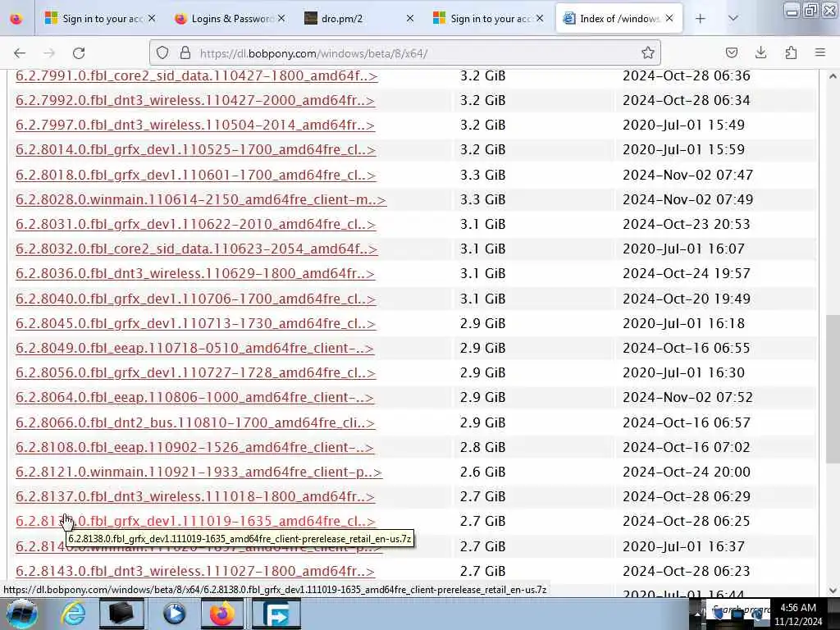Click the Firefox View icon

coord(16,19)
